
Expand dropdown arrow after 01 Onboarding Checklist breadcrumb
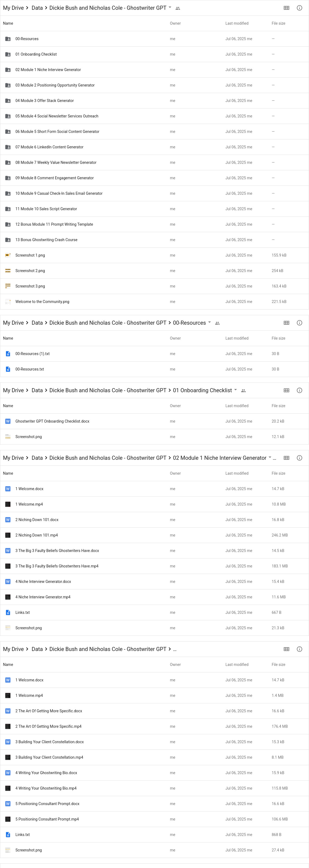[x=235, y=390]
